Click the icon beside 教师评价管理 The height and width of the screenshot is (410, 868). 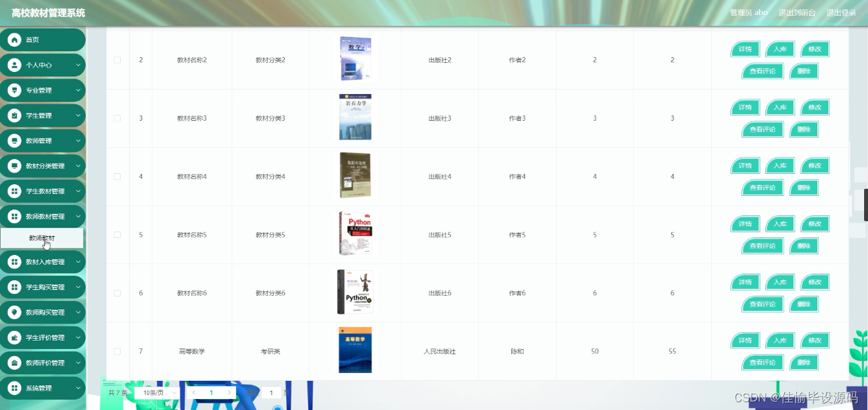[x=14, y=363]
